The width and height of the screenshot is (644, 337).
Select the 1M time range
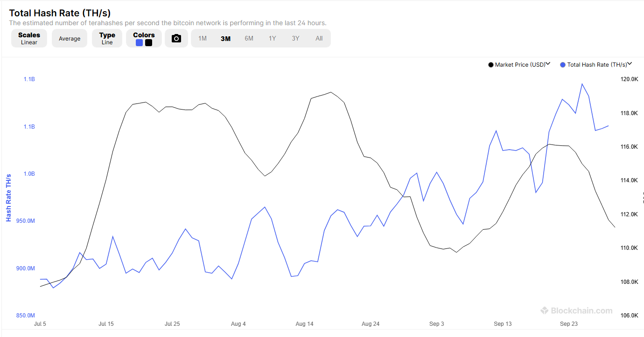(x=203, y=39)
